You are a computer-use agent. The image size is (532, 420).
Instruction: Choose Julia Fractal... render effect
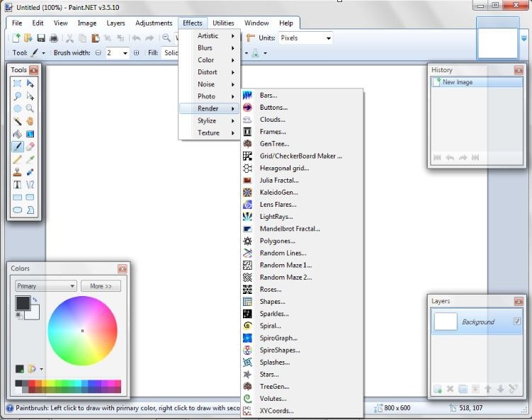[x=302, y=180]
